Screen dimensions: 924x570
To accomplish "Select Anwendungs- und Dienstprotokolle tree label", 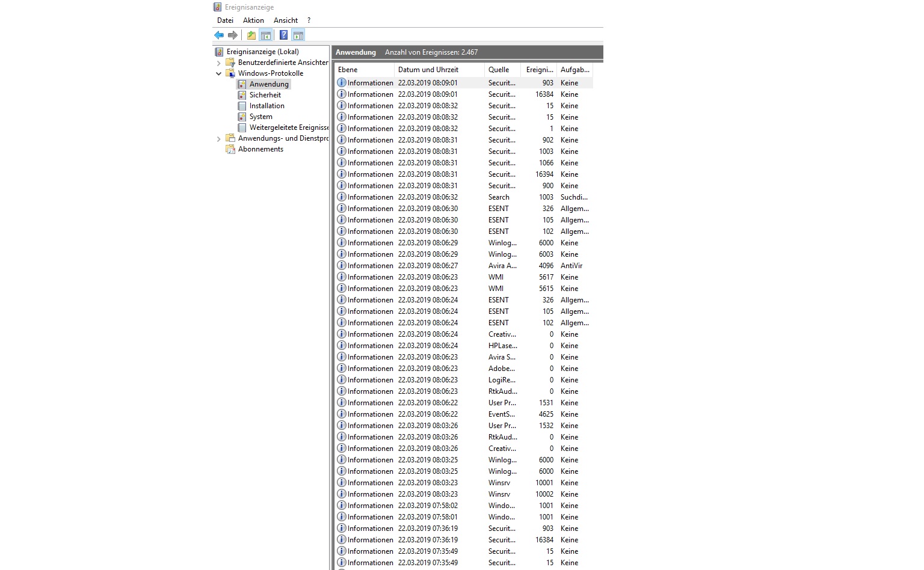I will tap(283, 138).
